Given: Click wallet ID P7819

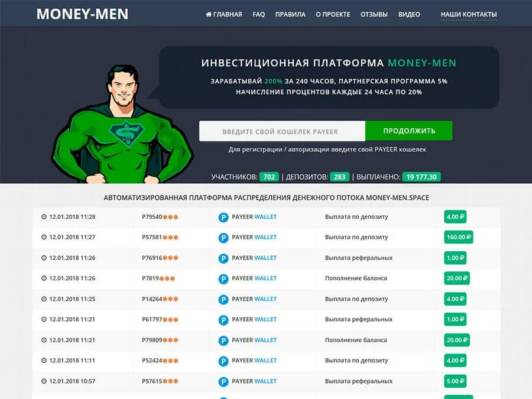Looking at the screenshot, I should (x=158, y=278).
